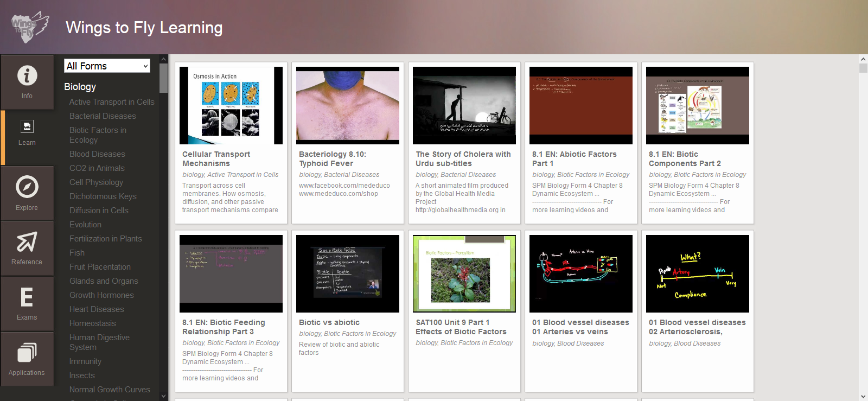The height and width of the screenshot is (401, 868).
Task: Open the Story of Cholera thumbnail
Action: 464,105
